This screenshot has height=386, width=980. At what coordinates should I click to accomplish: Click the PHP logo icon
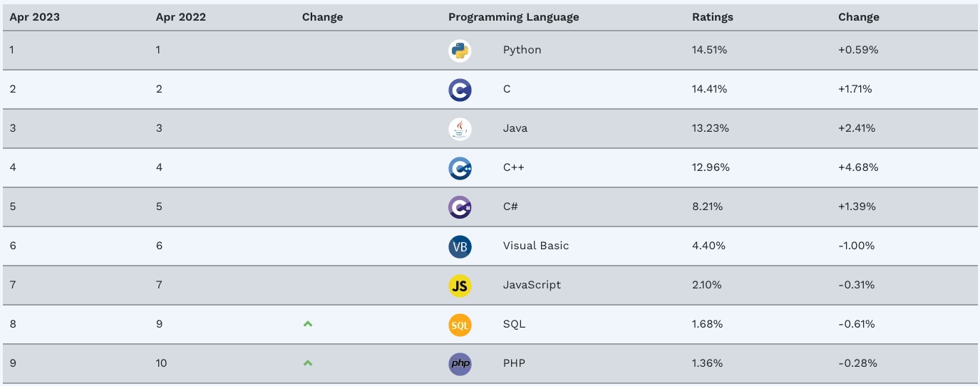460,364
